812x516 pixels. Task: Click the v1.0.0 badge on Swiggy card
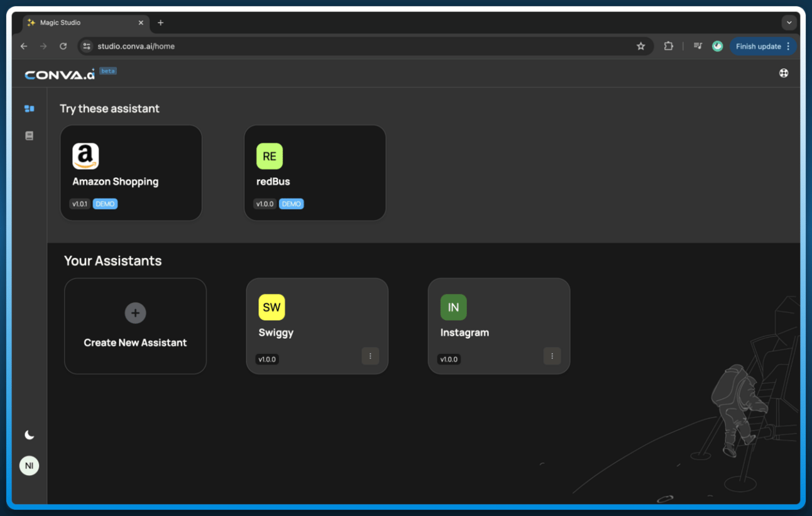click(267, 360)
